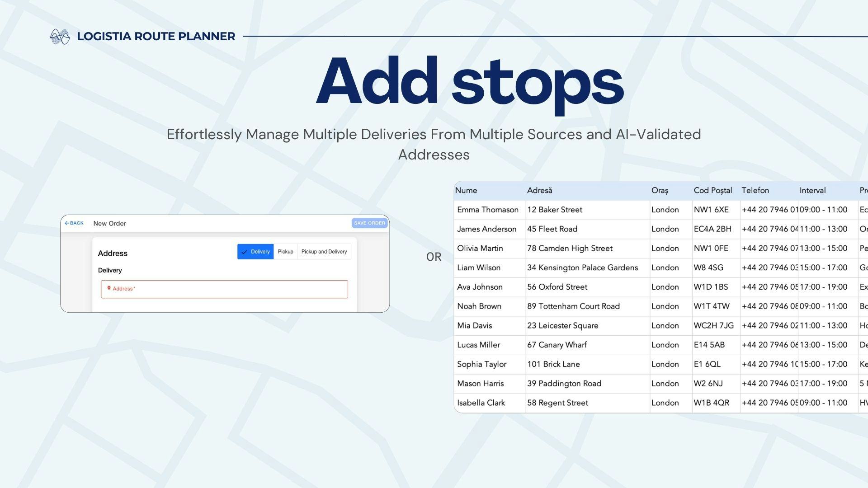Select the Liam Wilson name cell

(x=490, y=268)
